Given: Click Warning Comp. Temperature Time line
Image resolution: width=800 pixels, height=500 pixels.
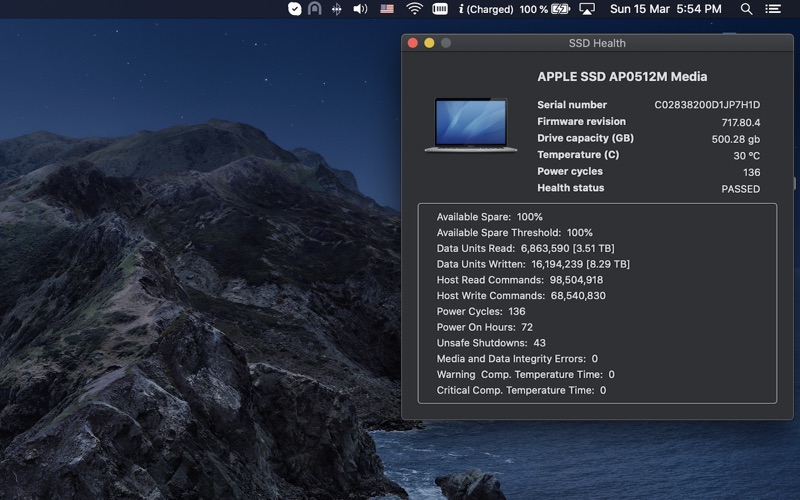Looking at the screenshot, I should point(526,374).
